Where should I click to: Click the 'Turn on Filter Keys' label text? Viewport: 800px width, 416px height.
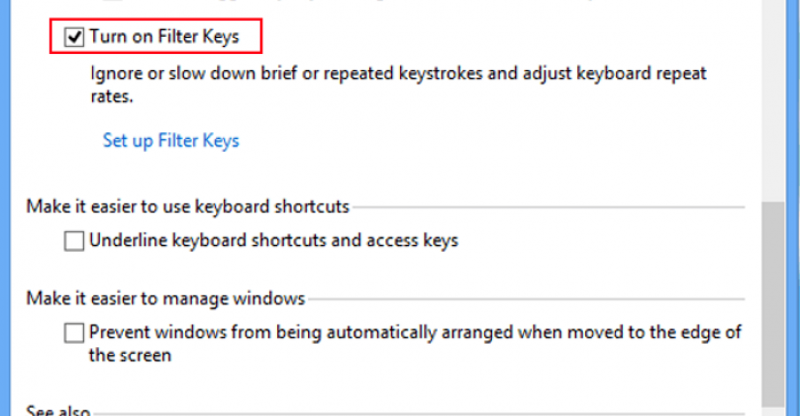pyautogui.click(x=164, y=38)
